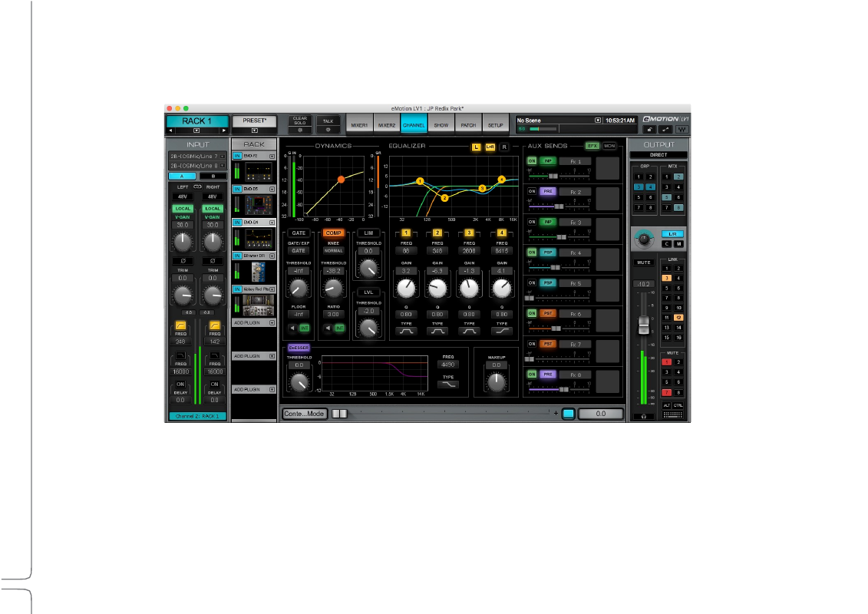Toggle the Gate on/off button

(x=299, y=233)
